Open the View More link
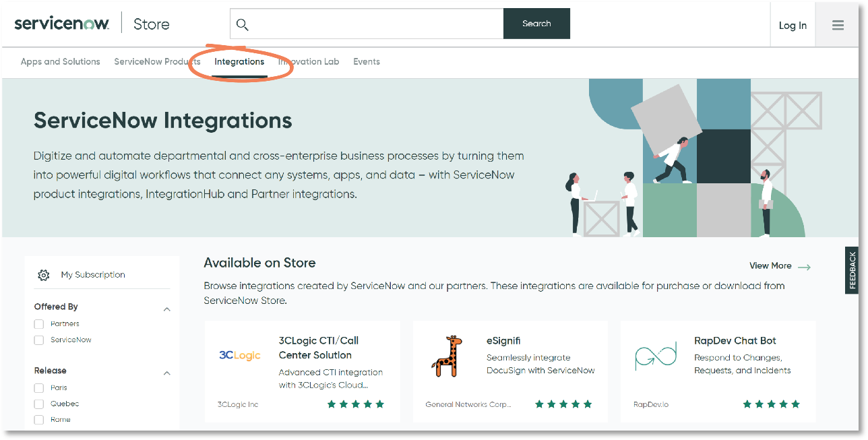 [770, 266]
